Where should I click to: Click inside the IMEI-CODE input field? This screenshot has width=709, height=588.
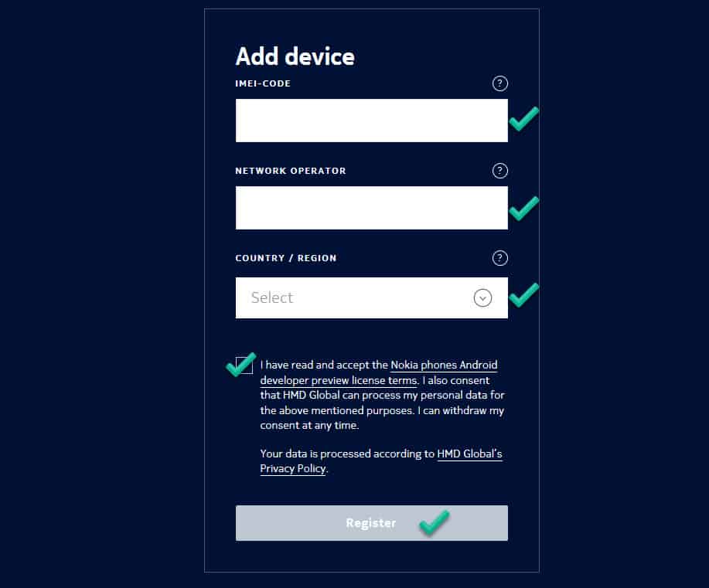[x=371, y=120]
